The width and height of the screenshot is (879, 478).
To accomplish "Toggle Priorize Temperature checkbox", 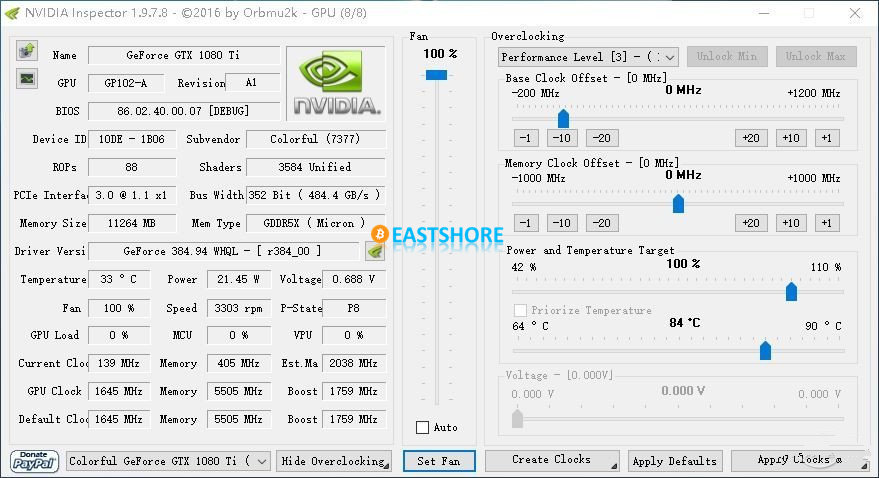I will 520,310.
